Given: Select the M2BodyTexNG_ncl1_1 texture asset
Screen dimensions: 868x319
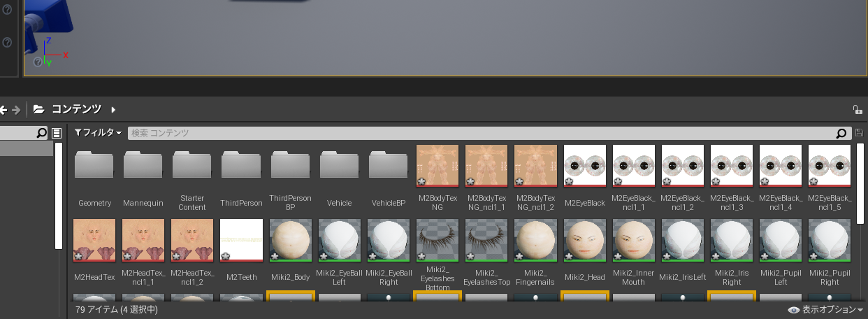Looking at the screenshot, I should click(x=486, y=166).
